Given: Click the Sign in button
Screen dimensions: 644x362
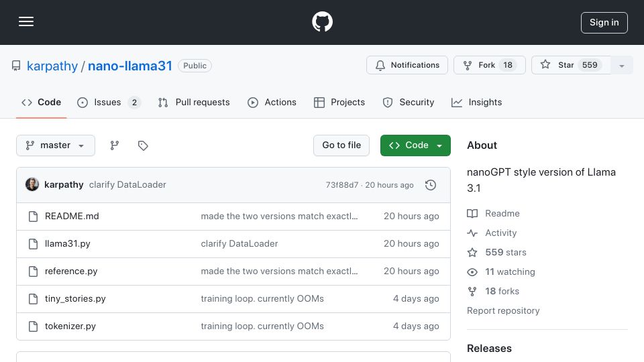Looking at the screenshot, I should coord(604,23).
